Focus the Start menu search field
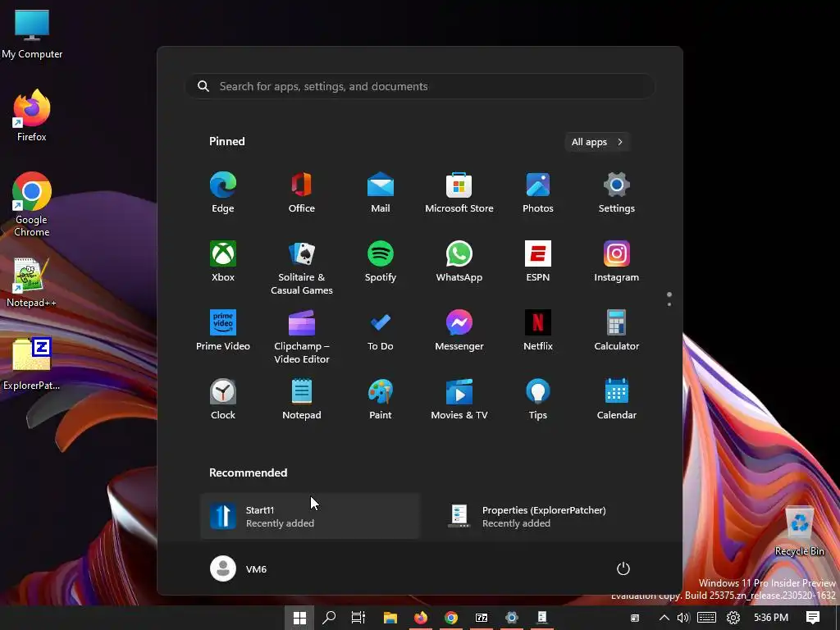 click(421, 86)
